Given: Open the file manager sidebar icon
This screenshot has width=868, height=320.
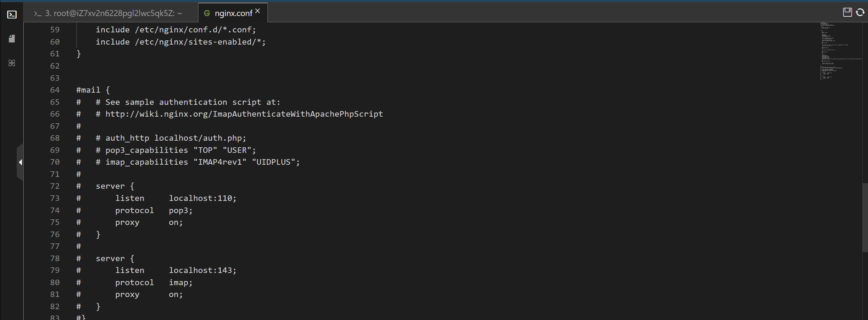Looking at the screenshot, I should tap(12, 39).
